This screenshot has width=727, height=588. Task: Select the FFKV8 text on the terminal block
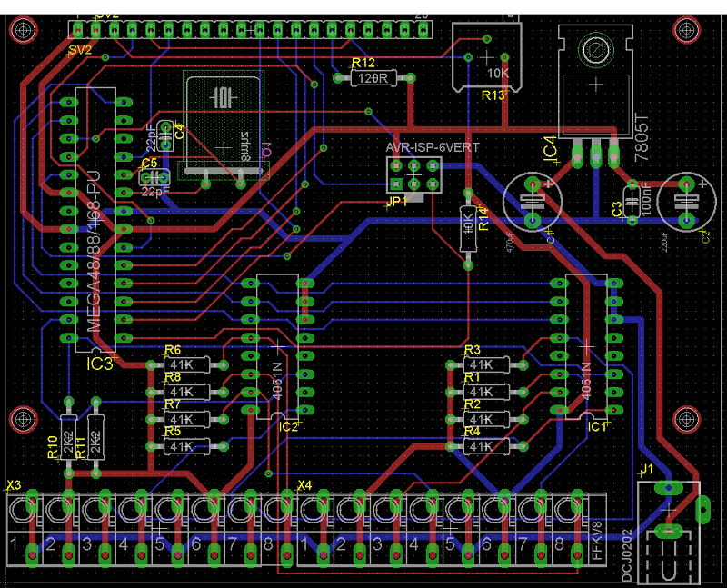coord(597,541)
